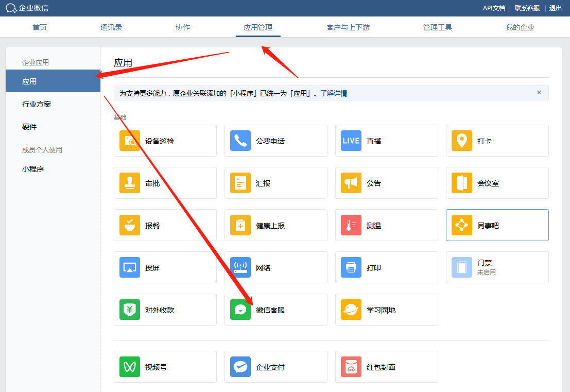This screenshot has width=570, height=392.
Task: Click the 健康上报 label text
Action: coord(270,226)
